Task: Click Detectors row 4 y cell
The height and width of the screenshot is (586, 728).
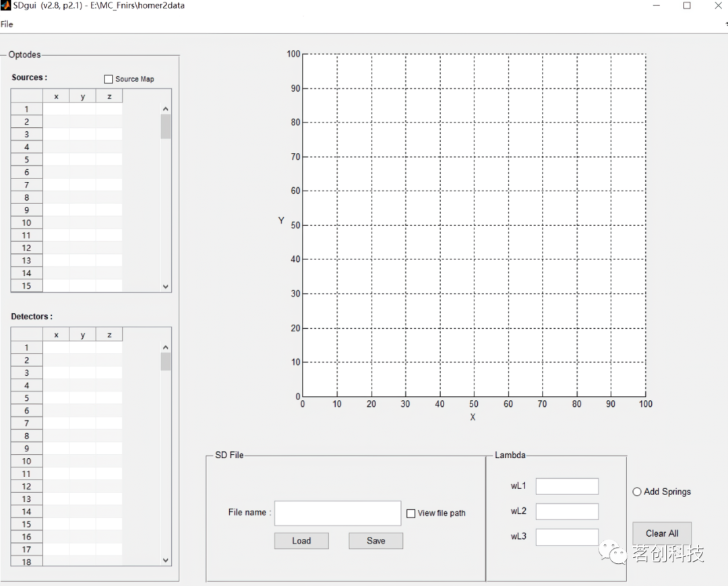Action: click(x=83, y=385)
